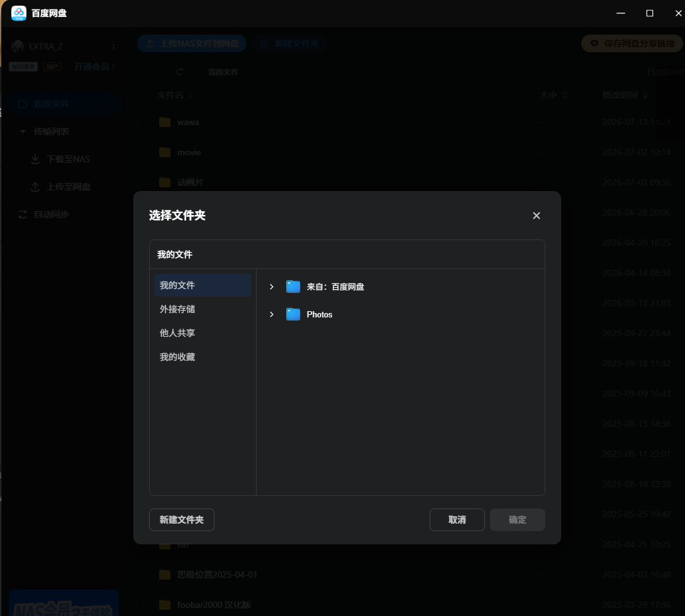
Task: Click the 下载至NAS download icon in sidebar
Action: click(x=35, y=159)
